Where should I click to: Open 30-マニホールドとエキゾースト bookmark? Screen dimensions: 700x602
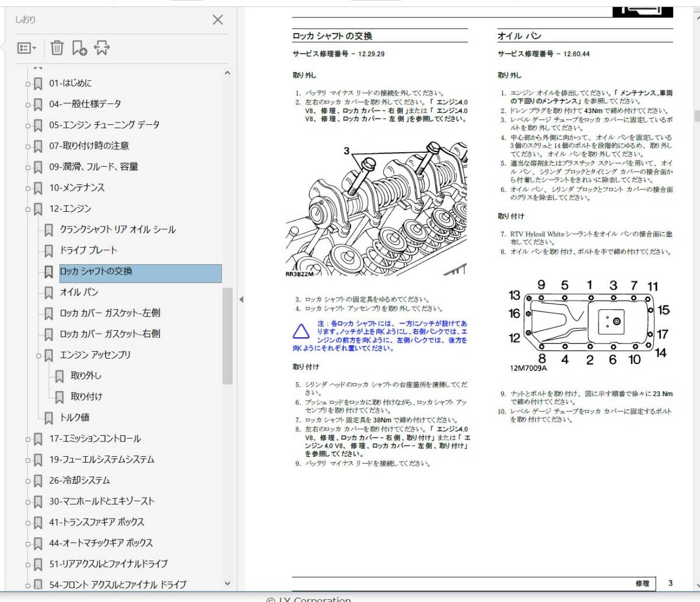click(101, 501)
